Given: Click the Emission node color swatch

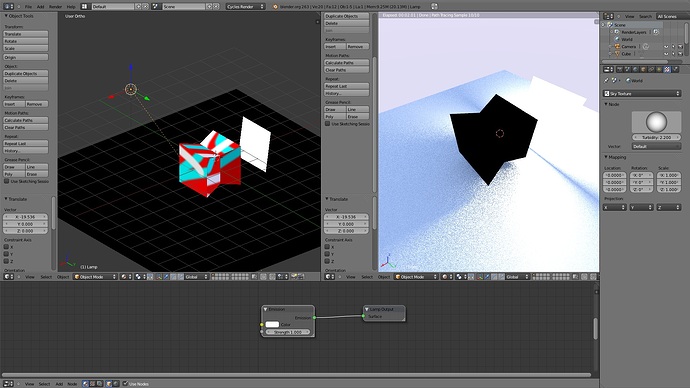Looking at the screenshot, I should tap(272, 324).
